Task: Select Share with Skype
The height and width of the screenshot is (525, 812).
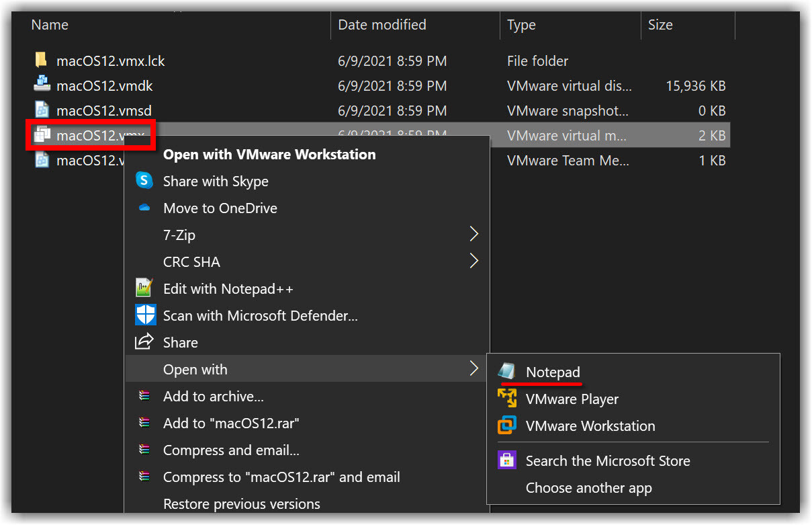Action: (x=216, y=181)
